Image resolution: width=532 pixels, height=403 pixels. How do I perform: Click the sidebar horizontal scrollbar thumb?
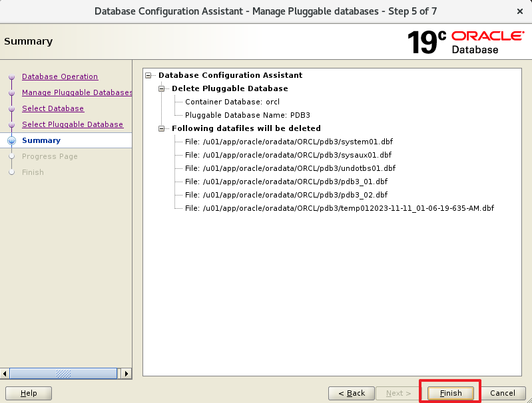click(63, 374)
